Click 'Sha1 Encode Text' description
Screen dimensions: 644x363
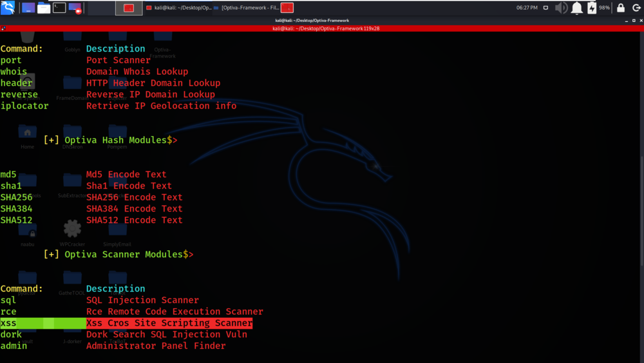(129, 186)
